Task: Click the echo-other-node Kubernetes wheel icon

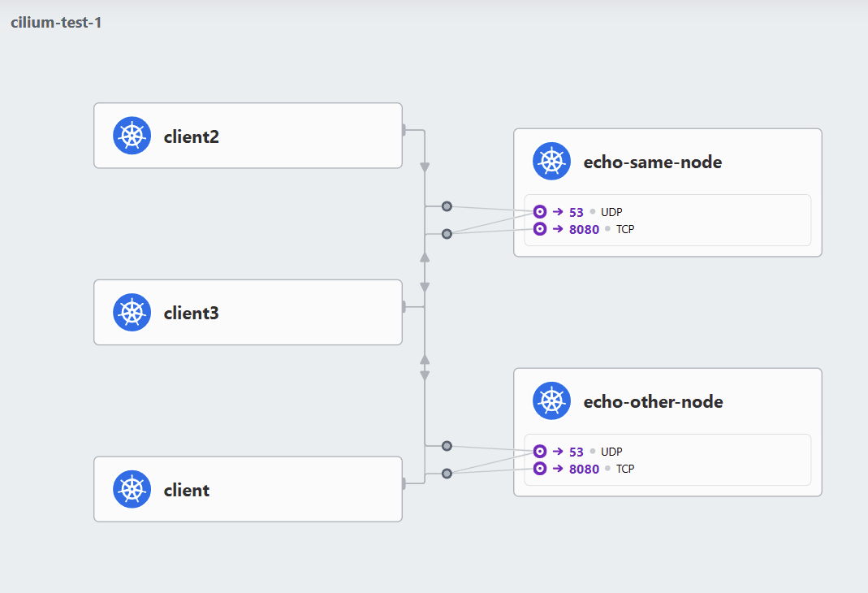Action: coord(551,401)
